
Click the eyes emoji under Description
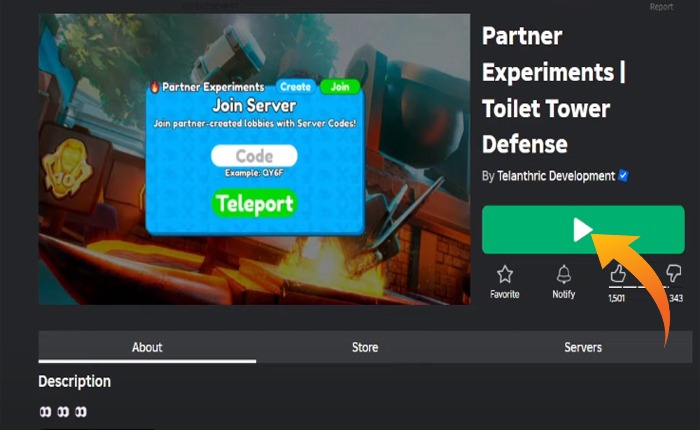62,412
